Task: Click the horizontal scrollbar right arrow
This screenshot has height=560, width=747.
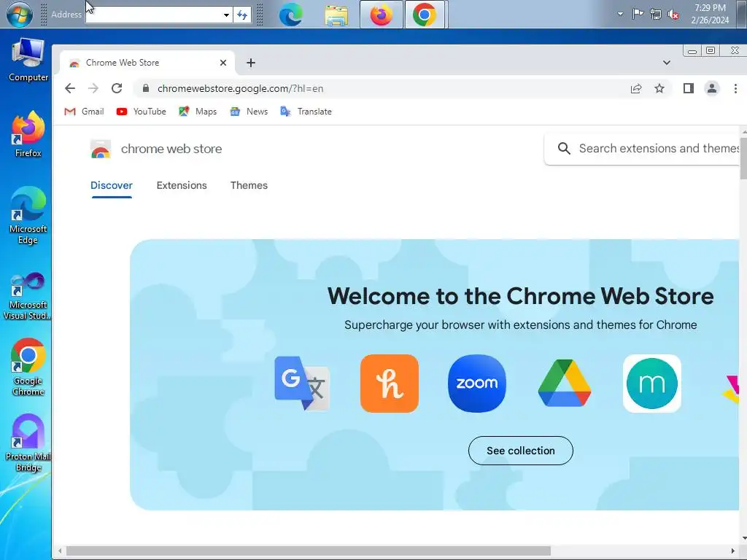Action: tap(732, 551)
